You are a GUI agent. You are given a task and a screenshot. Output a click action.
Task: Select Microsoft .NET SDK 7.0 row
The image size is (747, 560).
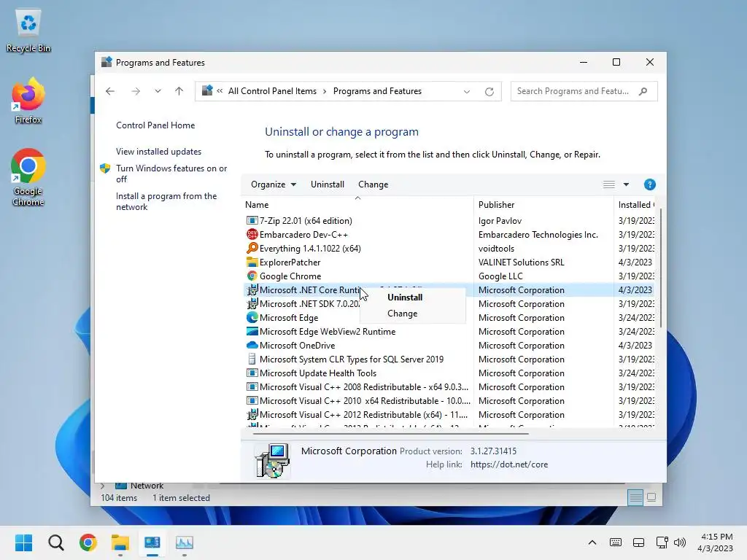pyautogui.click(x=449, y=304)
